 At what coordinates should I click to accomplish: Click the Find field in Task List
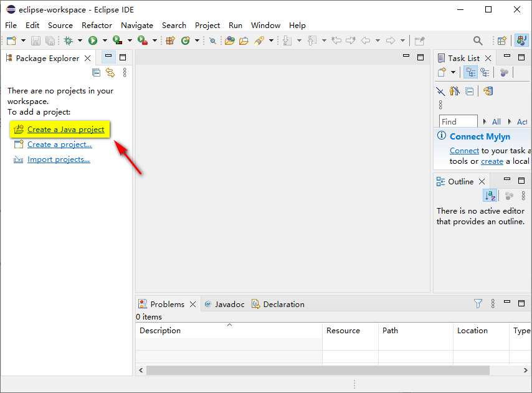point(458,121)
